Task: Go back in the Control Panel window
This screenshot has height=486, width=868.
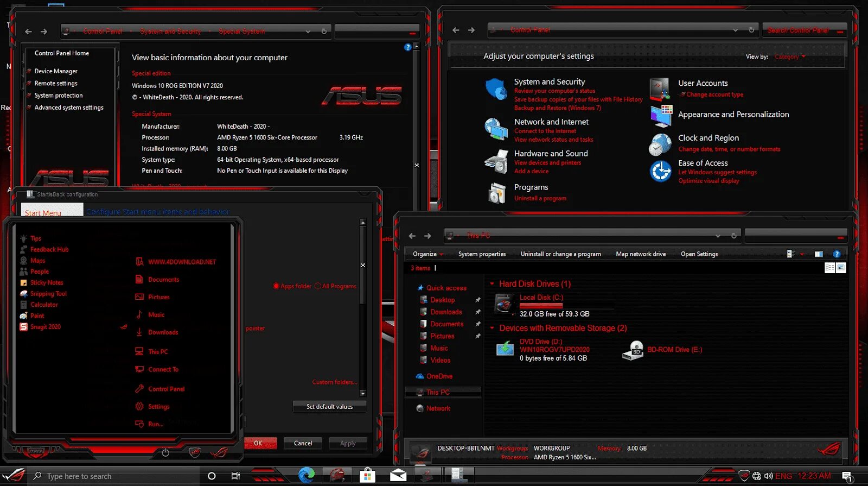Action: (456, 30)
